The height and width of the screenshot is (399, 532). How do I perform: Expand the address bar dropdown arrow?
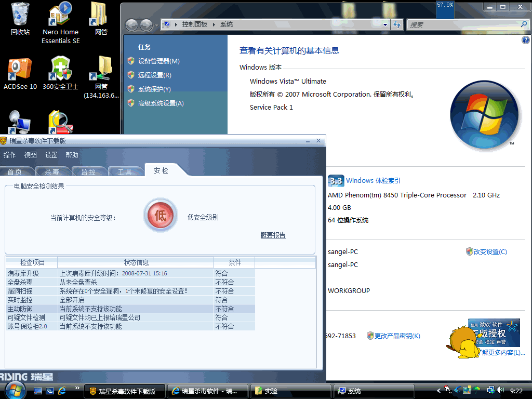(x=385, y=24)
